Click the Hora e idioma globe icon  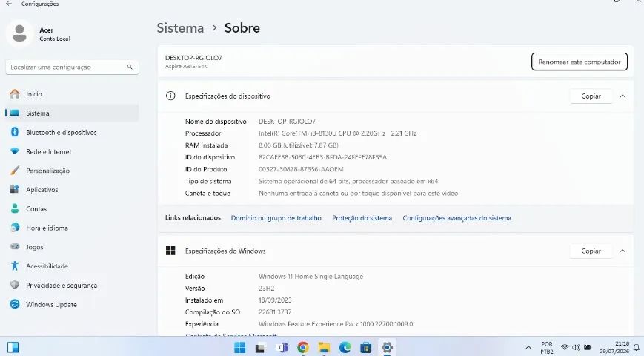click(15, 228)
